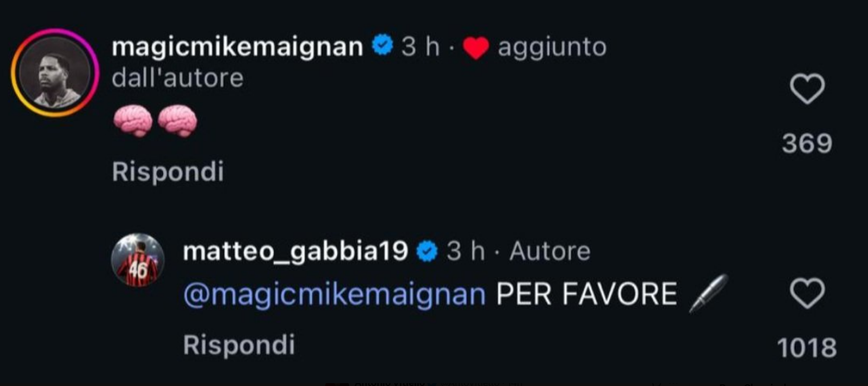This screenshot has width=868, height=386.
Task: Click the '3 h' timestamp on matteo_gabbia19's reply
Action: tap(465, 251)
